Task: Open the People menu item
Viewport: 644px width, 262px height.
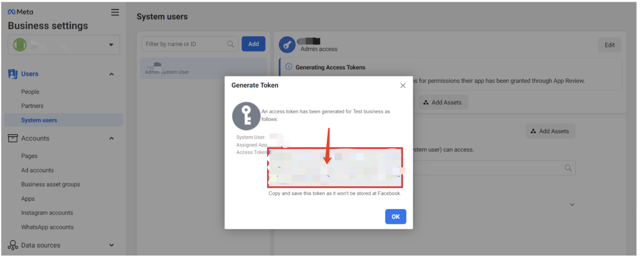Action: tap(30, 92)
